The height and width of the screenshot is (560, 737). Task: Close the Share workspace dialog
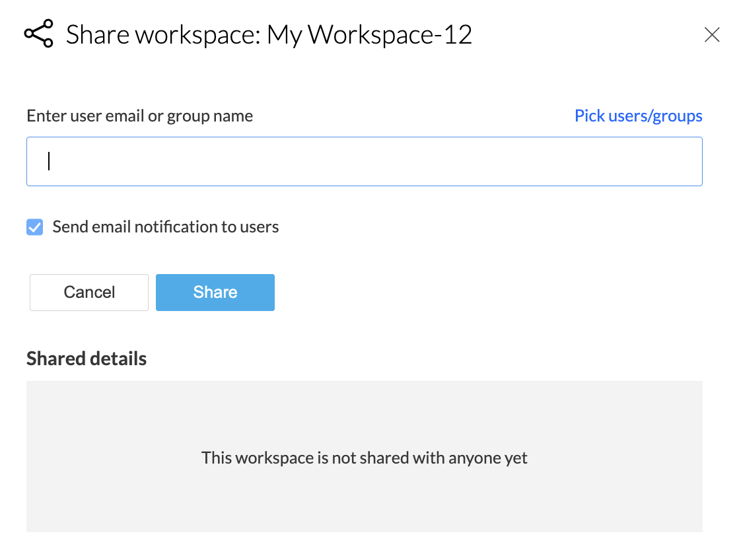click(711, 35)
